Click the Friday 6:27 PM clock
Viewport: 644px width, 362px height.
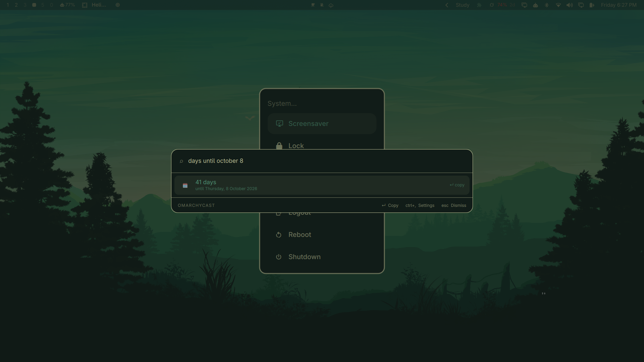[619, 5]
